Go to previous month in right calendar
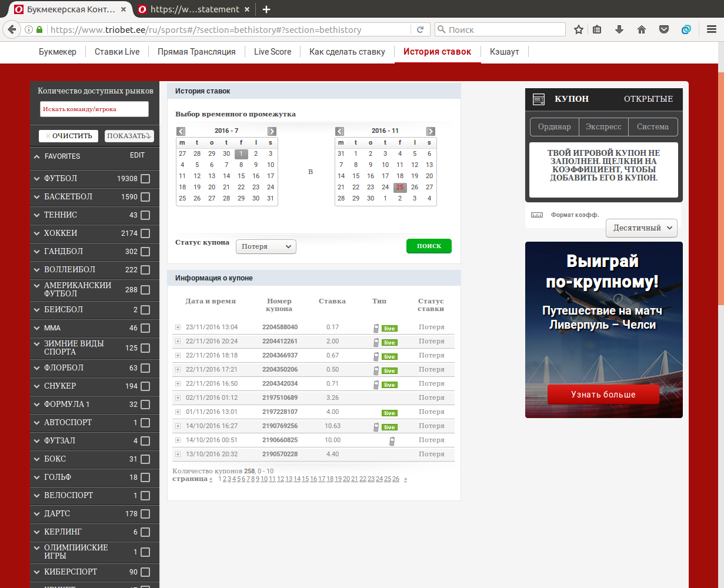 (339, 131)
